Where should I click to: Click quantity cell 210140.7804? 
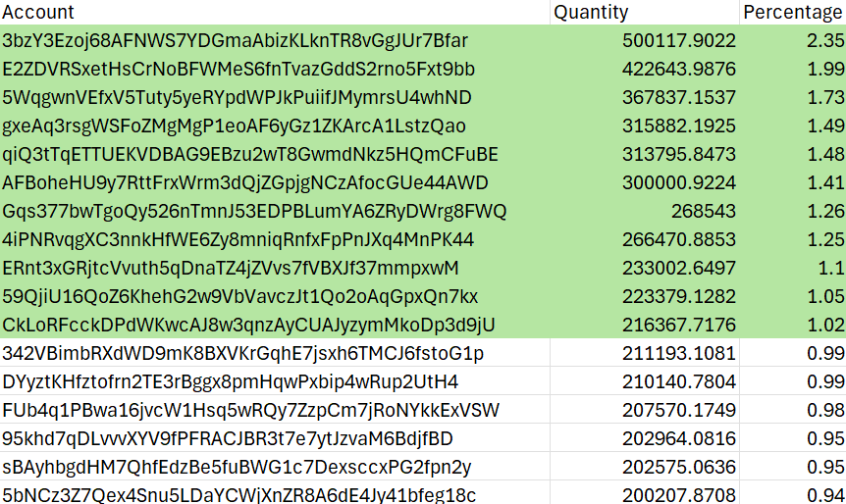pos(645,381)
